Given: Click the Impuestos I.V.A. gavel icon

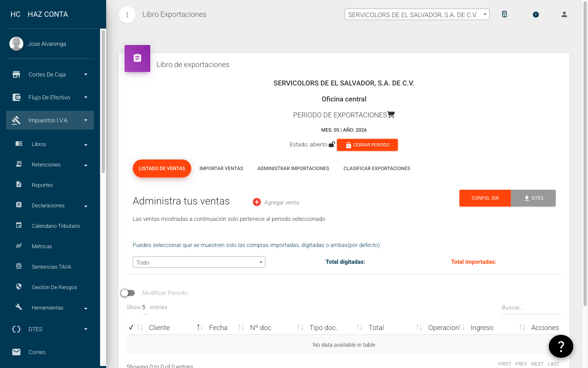Looking at the screenshot, I should pos(16,120).
